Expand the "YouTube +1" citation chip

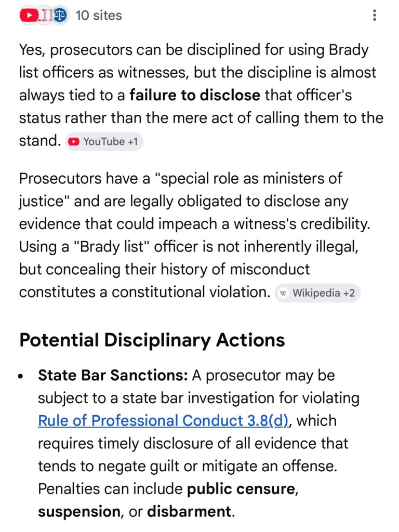click(104, 142)
